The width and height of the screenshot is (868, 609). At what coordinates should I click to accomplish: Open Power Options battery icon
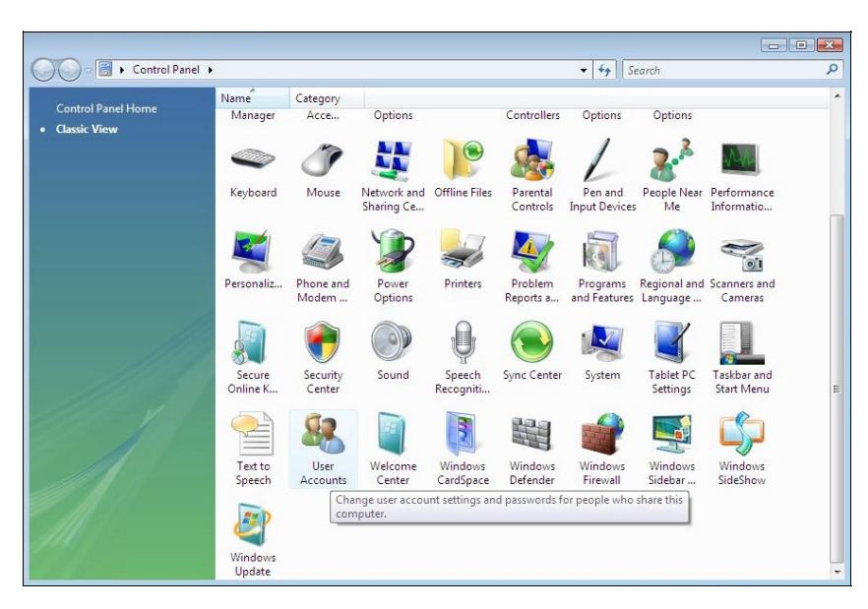393,268
